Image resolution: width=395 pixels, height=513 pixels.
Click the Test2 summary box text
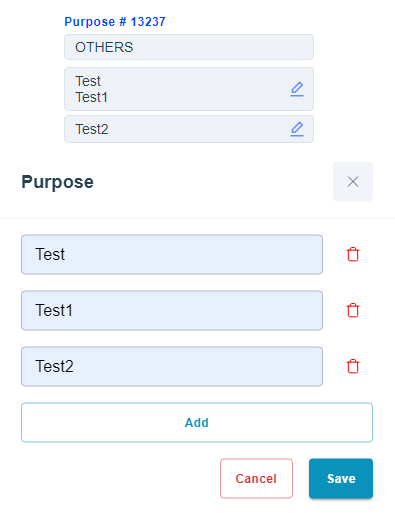pyautogui.click(x=92, y=129)
